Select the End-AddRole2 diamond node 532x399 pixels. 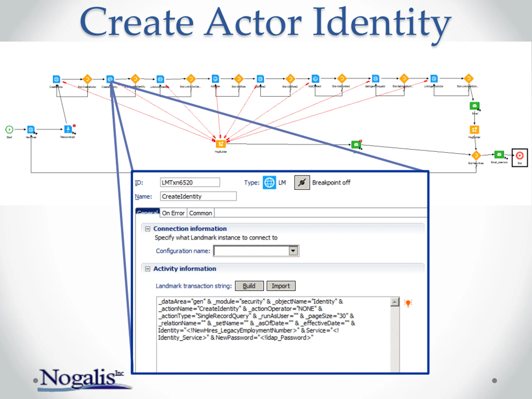click(x=290, y=79)
